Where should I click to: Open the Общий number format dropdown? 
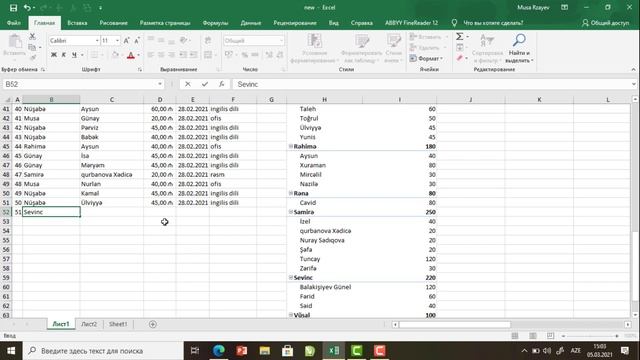coord(281,40)
